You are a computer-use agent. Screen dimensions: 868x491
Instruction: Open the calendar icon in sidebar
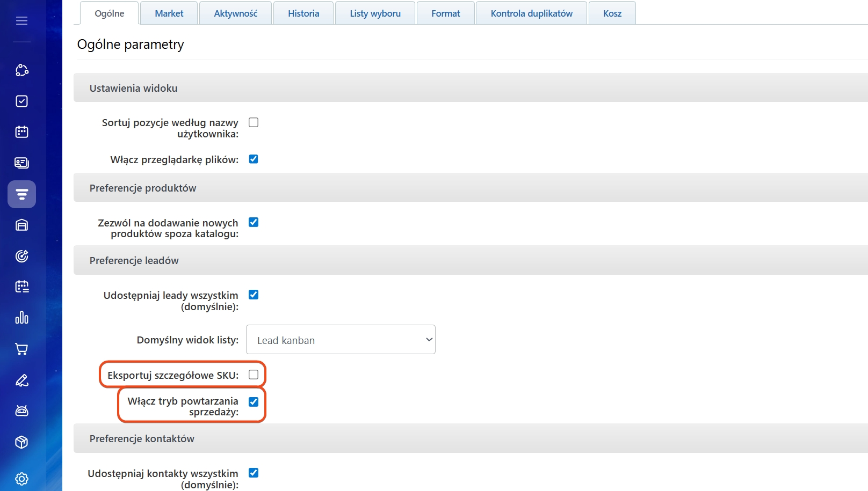coord(21,132)
